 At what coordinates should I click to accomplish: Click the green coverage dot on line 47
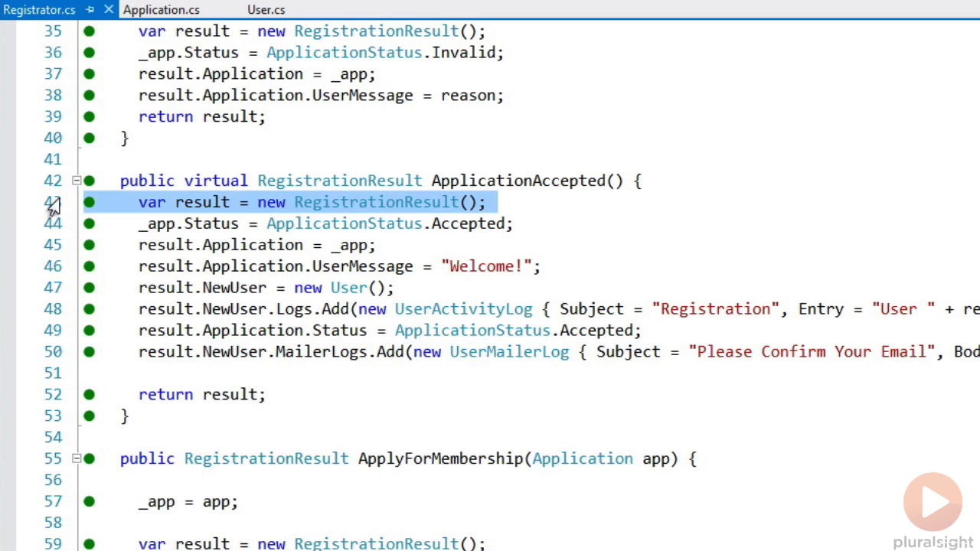point(90,288)
